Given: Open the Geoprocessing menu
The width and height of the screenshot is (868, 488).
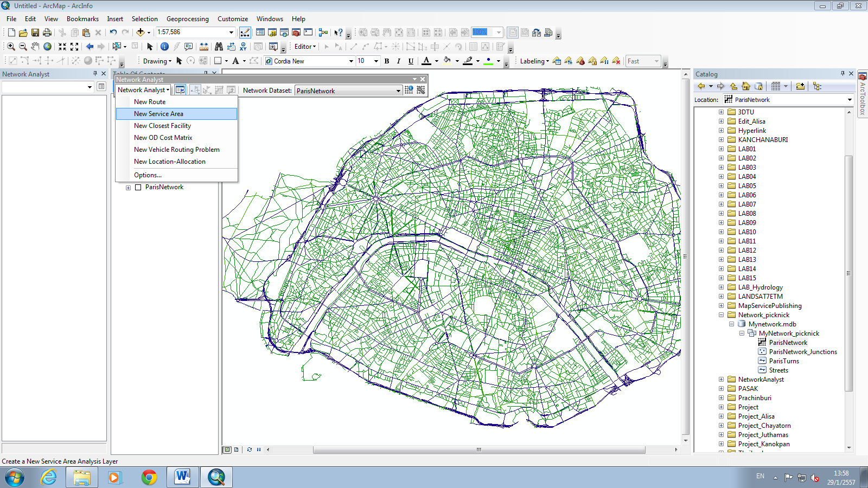Looking at the screenshot, I should tap(187, 18).
